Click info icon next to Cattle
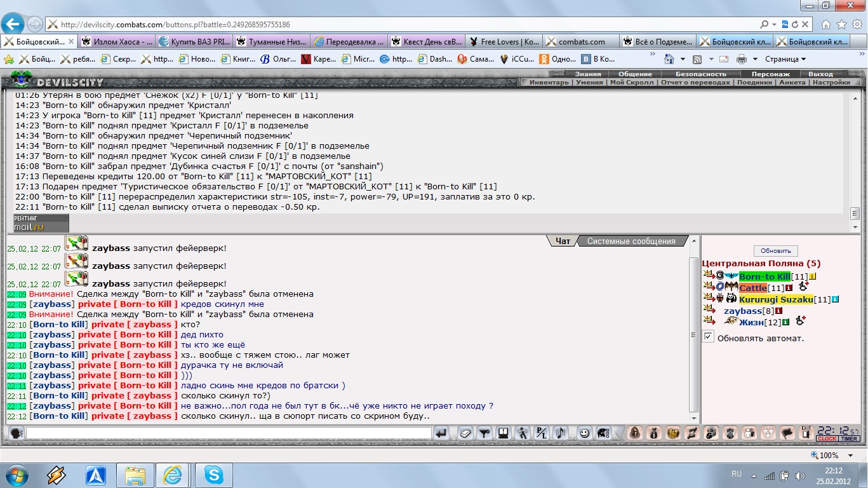 [789, 288]
